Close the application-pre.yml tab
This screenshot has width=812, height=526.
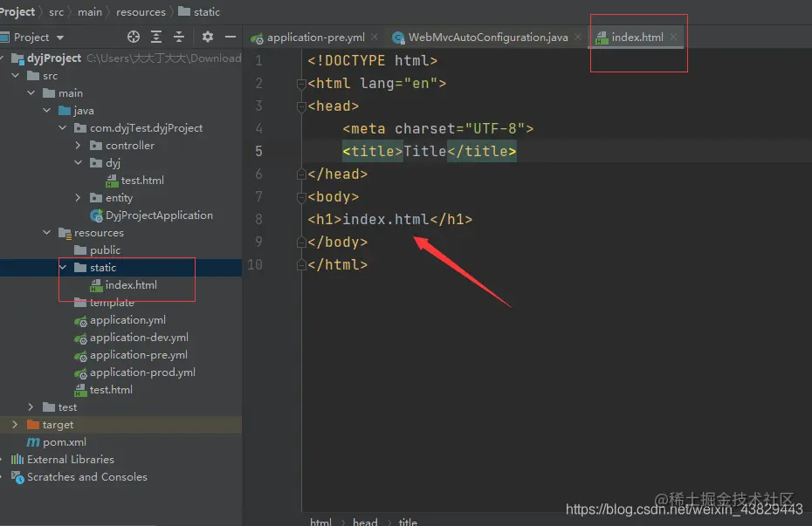[x=375, y=37]
